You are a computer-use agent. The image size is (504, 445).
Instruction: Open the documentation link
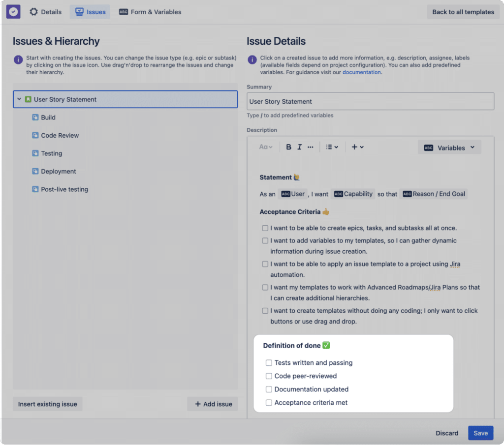tap(361, 72)
